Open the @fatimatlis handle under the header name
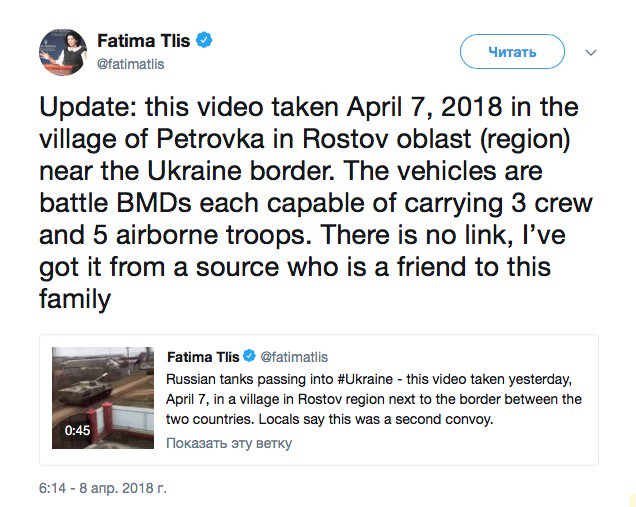This screenshot has height=507, width=636. [130, 64]
